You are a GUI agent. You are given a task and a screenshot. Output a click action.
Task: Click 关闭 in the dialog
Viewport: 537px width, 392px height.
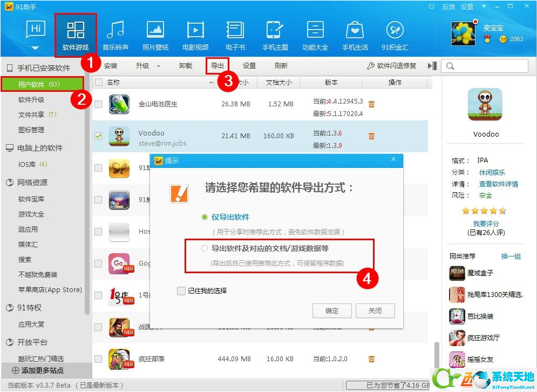tap(375, 311)
